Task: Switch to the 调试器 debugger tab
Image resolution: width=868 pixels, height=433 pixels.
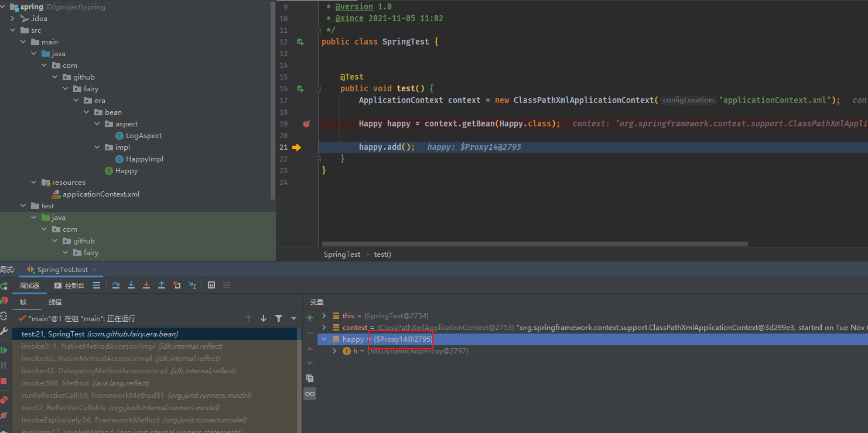Action: pyautogui.click(x=30, y=286)
